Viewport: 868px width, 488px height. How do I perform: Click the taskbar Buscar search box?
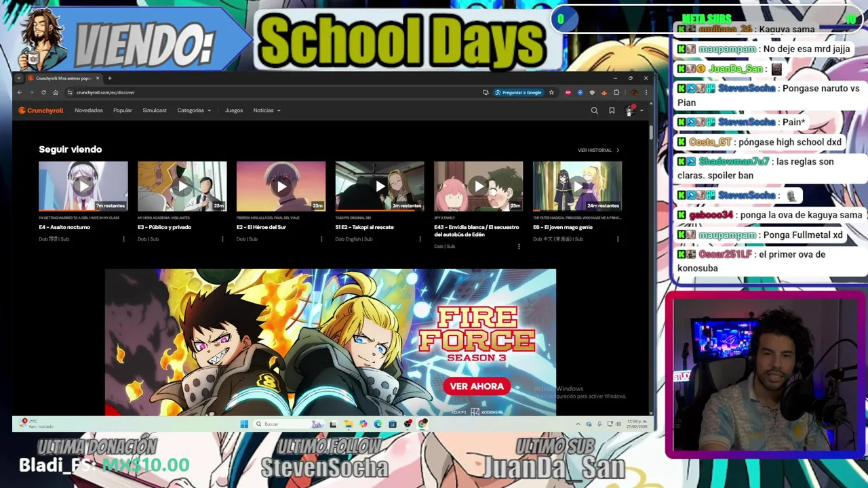(289, 424)
